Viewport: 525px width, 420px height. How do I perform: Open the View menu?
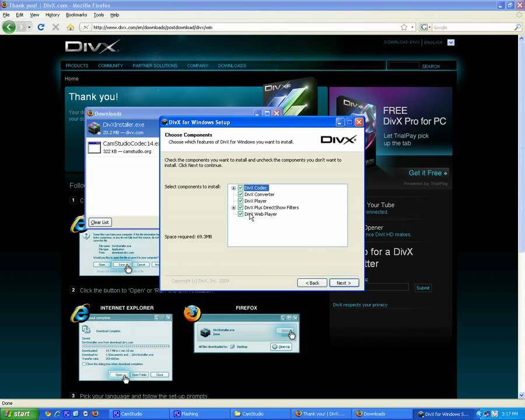click(34, 15)
